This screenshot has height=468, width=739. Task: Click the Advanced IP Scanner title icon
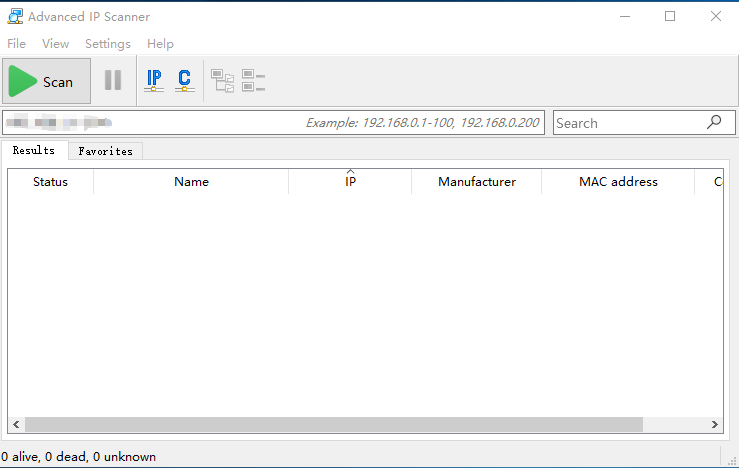click(15, 16)
